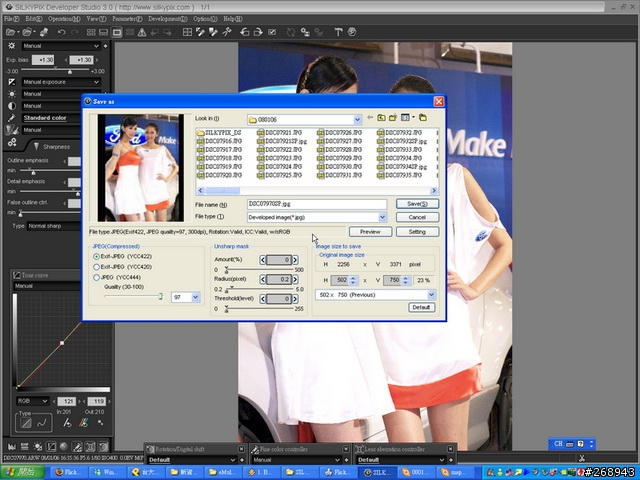
Task: Select file DSC07921.JPG in list
Action: click(280, 133)
